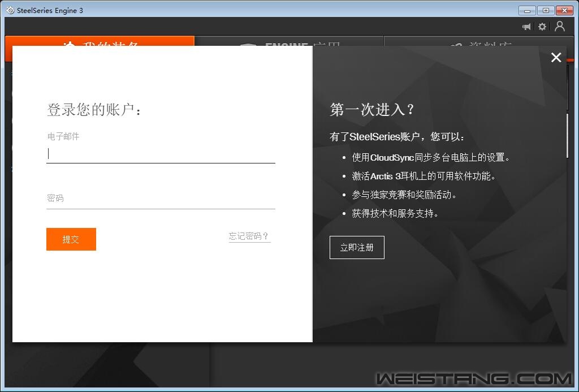Open the user account icon
Viewport: 579px width, 392px height.
coord(560,26)
